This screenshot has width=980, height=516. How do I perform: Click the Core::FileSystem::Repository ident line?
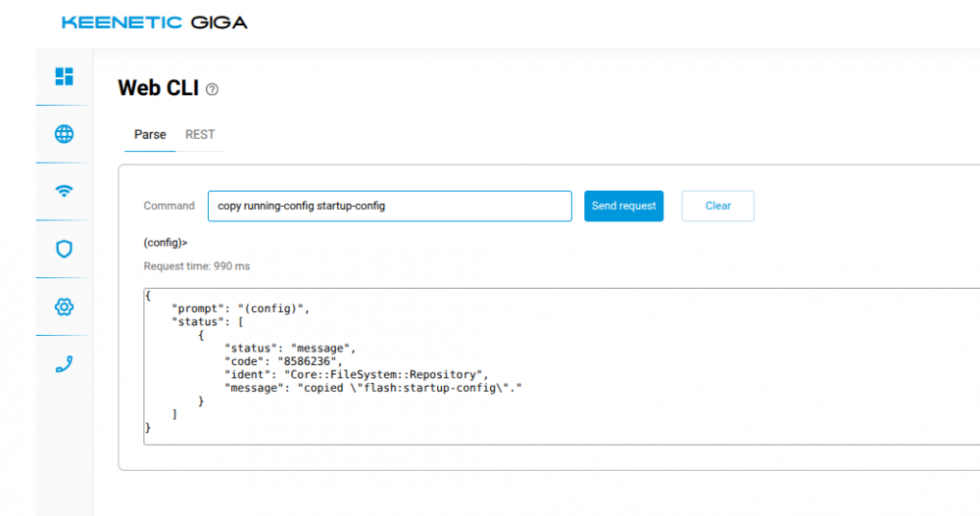(356, 374)
